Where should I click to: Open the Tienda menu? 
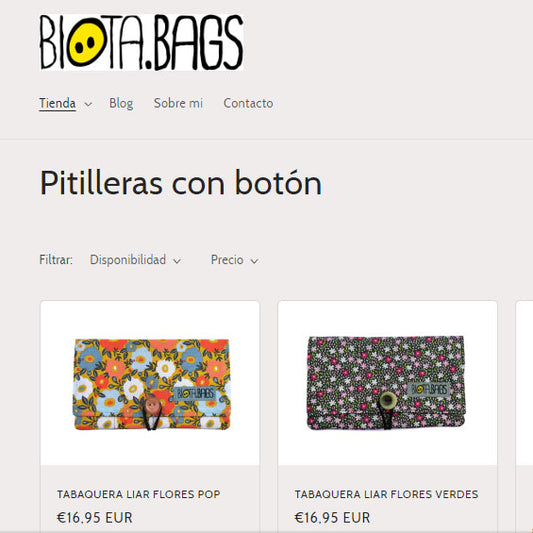click(57, 103)
